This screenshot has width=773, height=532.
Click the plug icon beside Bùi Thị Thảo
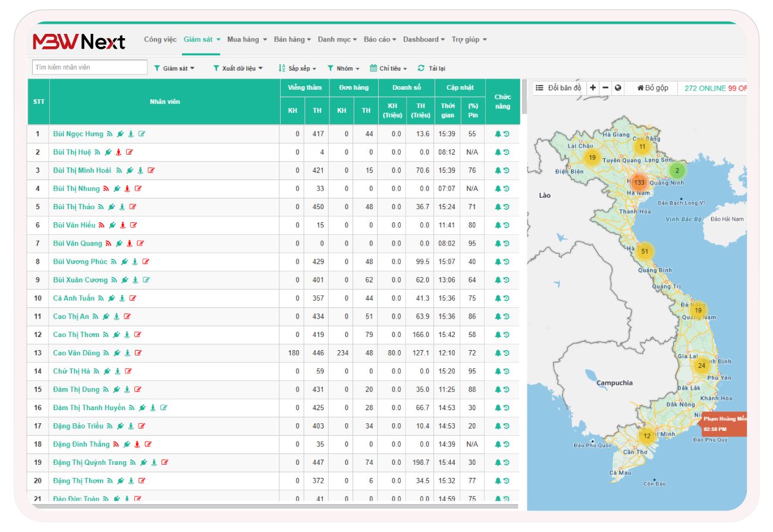click(111, 207)
